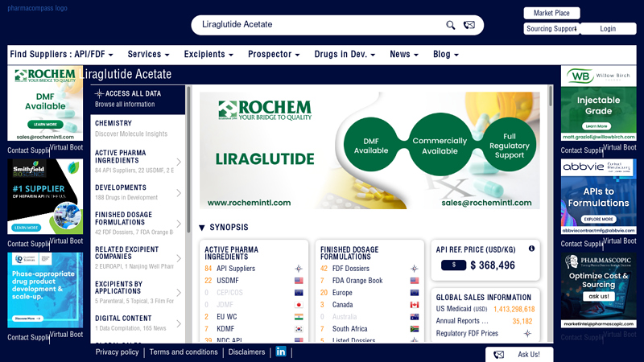Viewport: 644px width, 362px height.
Task: Click Virtual Booth under AbbVie ad
Action: (620, 241)
